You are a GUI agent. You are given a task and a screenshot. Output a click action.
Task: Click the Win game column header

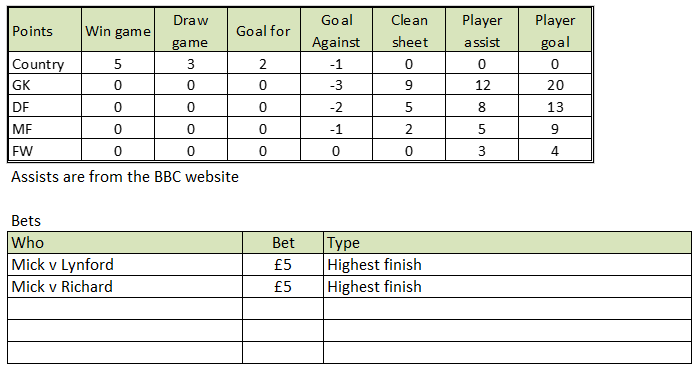(x=118, y=30)
